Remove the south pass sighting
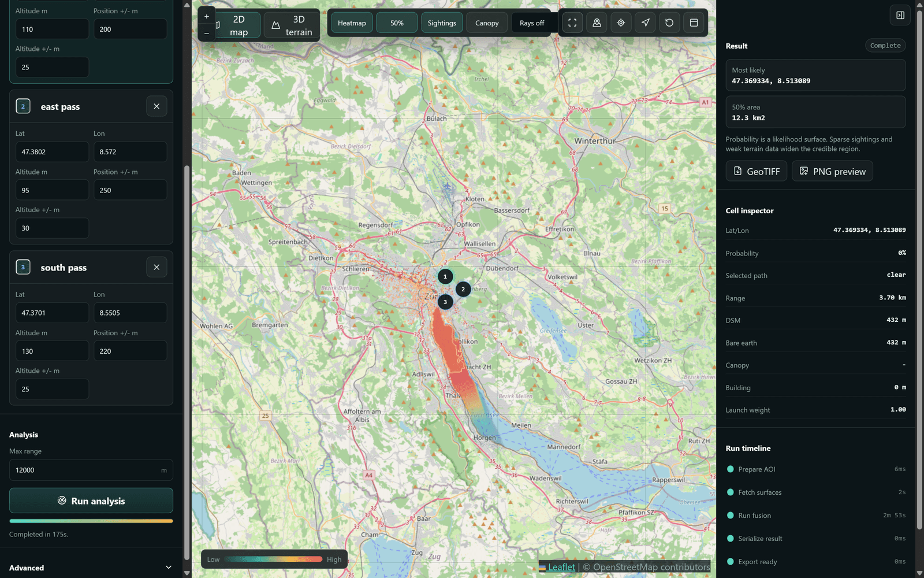 (x=157, y=267)
